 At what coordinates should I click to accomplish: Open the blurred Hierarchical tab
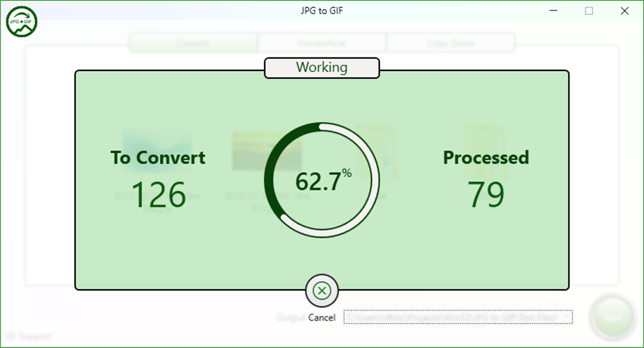click(322, 43)
